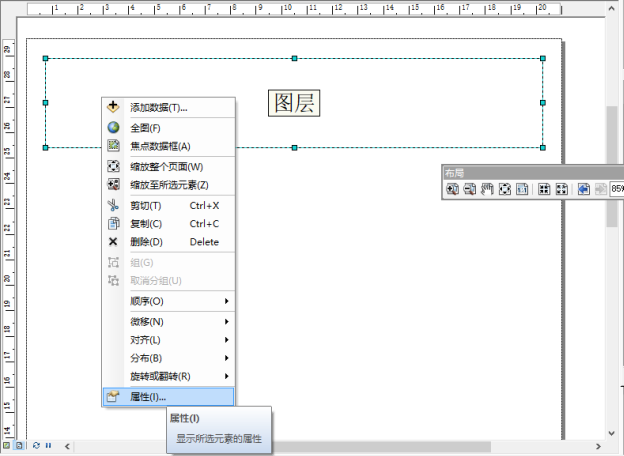This screenshot has width=624, height=456.
Task: Click the top-center selection handle of data frame
Action: (294, 58)
